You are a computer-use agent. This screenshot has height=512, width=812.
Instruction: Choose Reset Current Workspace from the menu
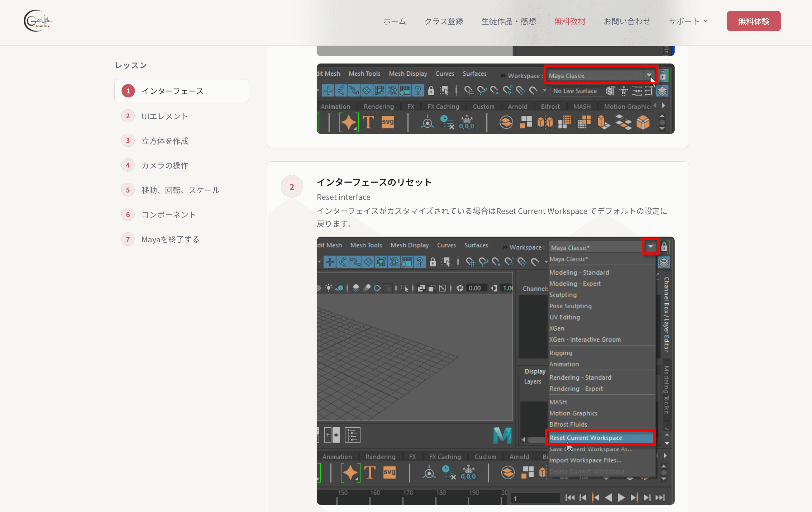pos(600,438)
